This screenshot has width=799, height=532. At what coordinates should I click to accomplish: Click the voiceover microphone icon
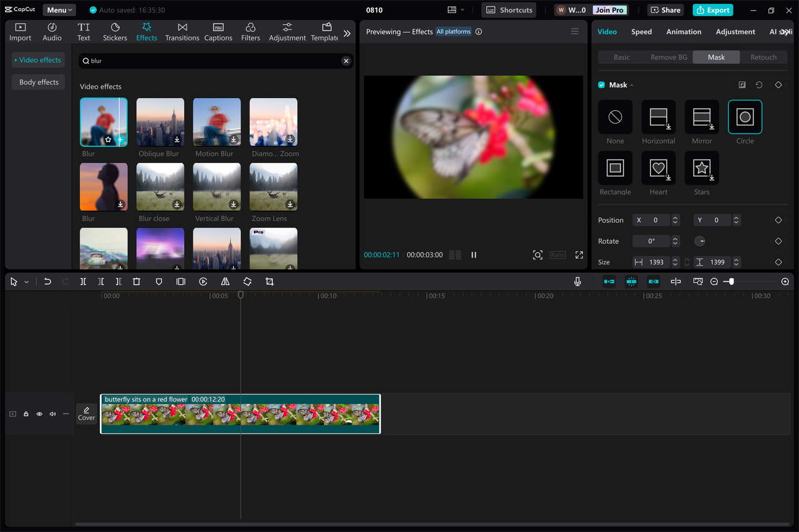point(577,281)
